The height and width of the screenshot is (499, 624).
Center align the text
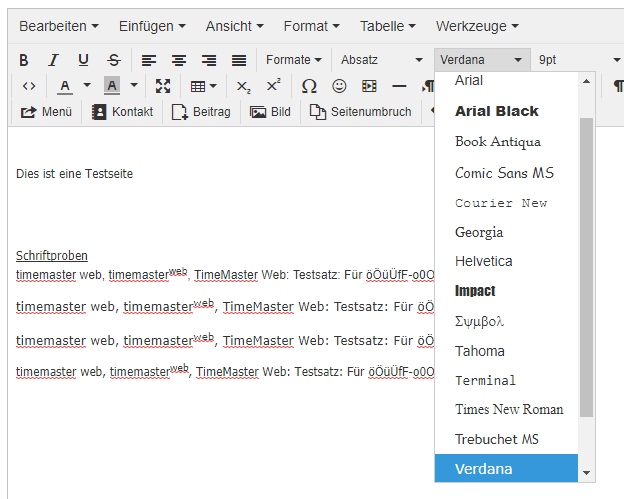click(179, 60)
